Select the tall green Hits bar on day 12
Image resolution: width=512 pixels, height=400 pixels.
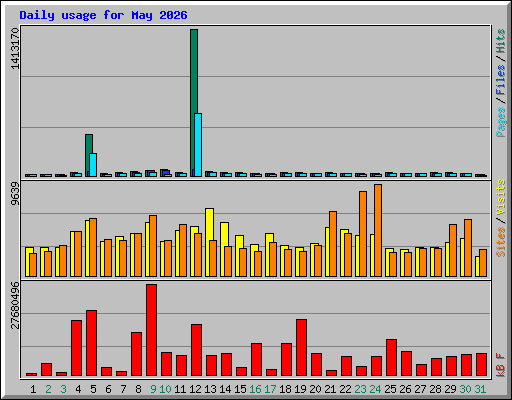(x=194, y=100)
